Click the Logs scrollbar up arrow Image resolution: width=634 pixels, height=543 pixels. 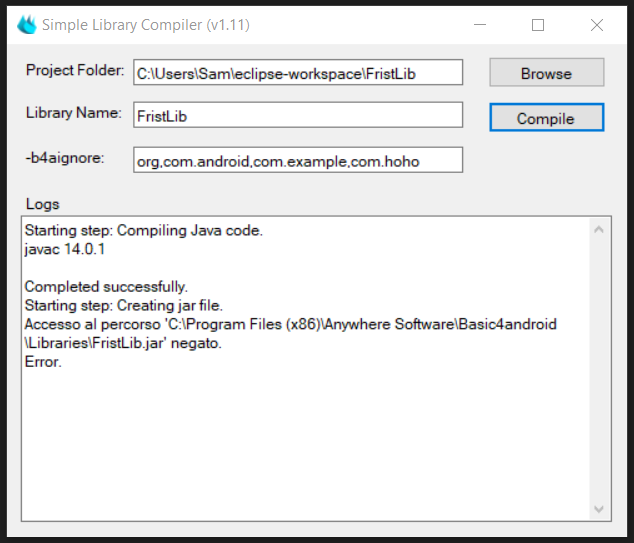click(599, 230)
